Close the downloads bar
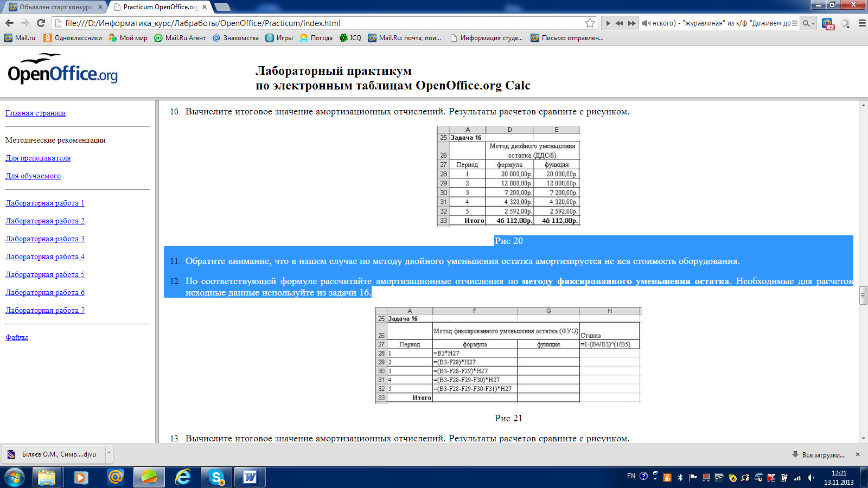Image resolution: width=868 pixels, height=488 pixels. (x=858, y=454)
